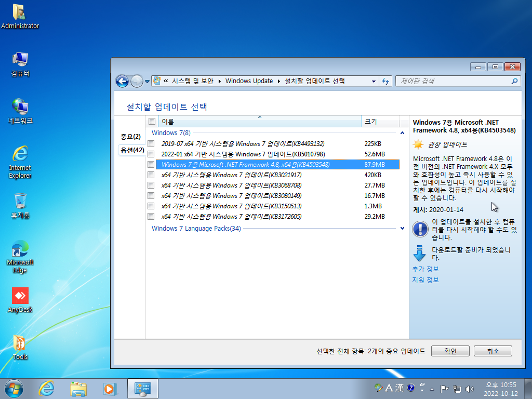Open the Tools desktop folder

pos(20,347)
